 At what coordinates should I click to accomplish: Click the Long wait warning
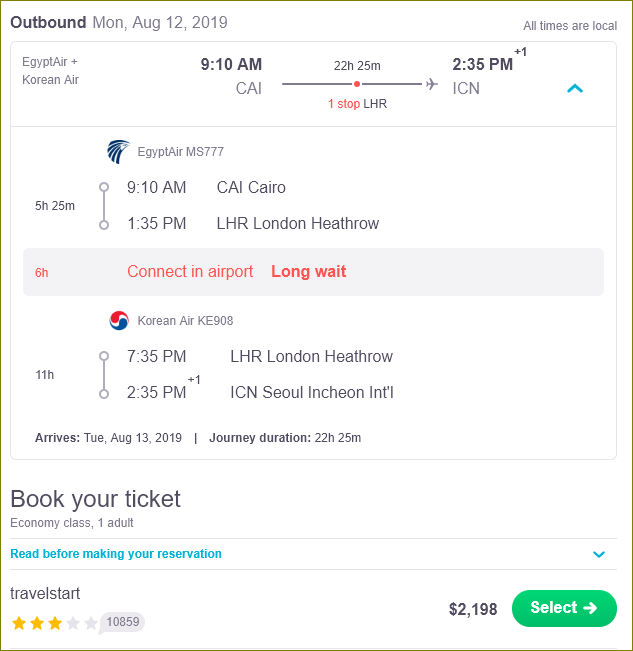point(308,272)
